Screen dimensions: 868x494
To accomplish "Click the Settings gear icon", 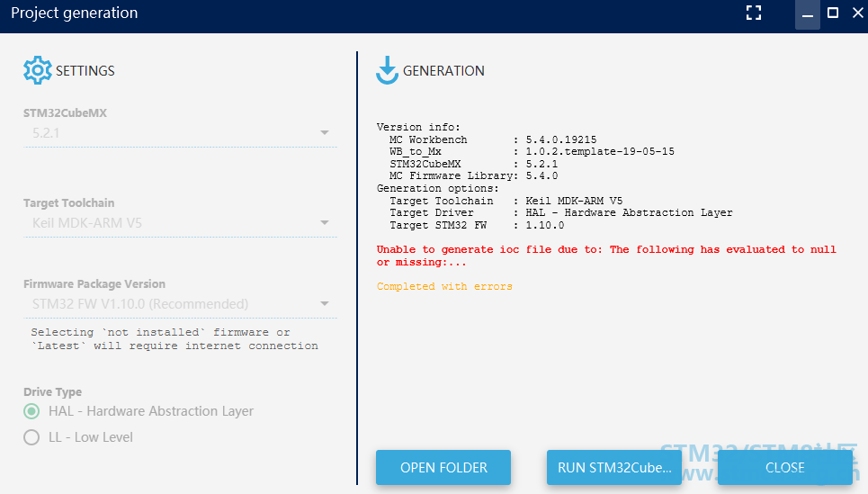I will coord(38,70).
